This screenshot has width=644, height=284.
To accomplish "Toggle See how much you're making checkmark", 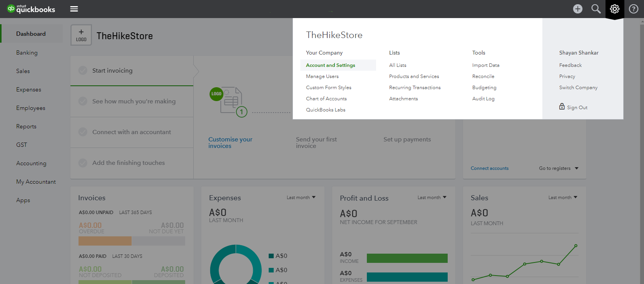I will click(83, 101).
